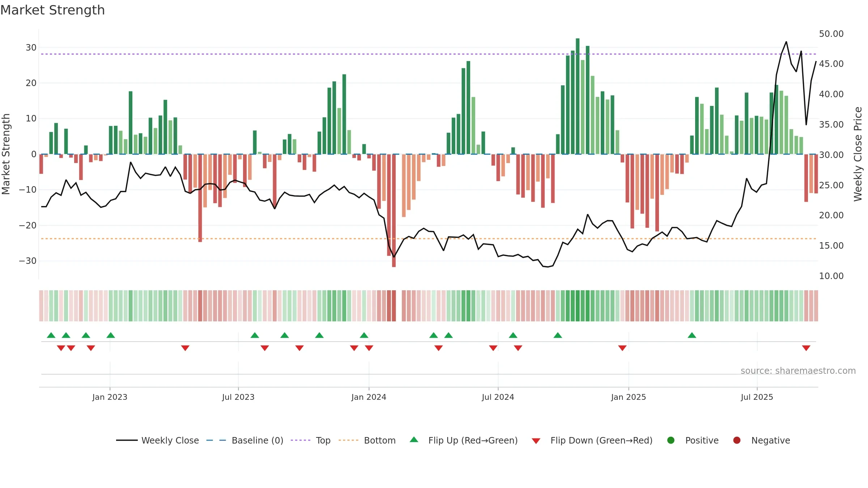Image resolution: width=868 pixels, height=488 pixels.
Task: Toggle Flip Down (Green→Red) legend entry
Action: 592,440
